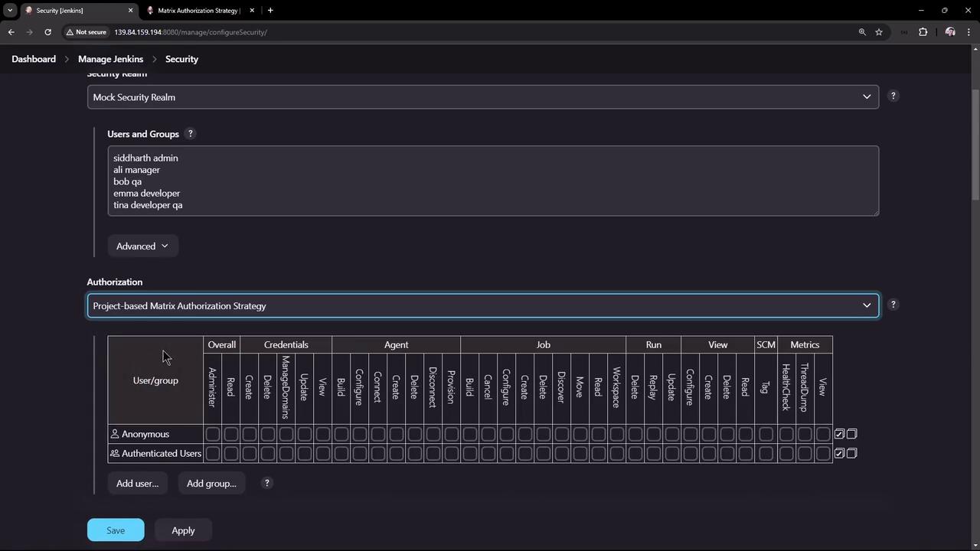The height and width of the screenshot is (551, 980).
Task: Open the Users and Groups help icon
Action: 191,134
